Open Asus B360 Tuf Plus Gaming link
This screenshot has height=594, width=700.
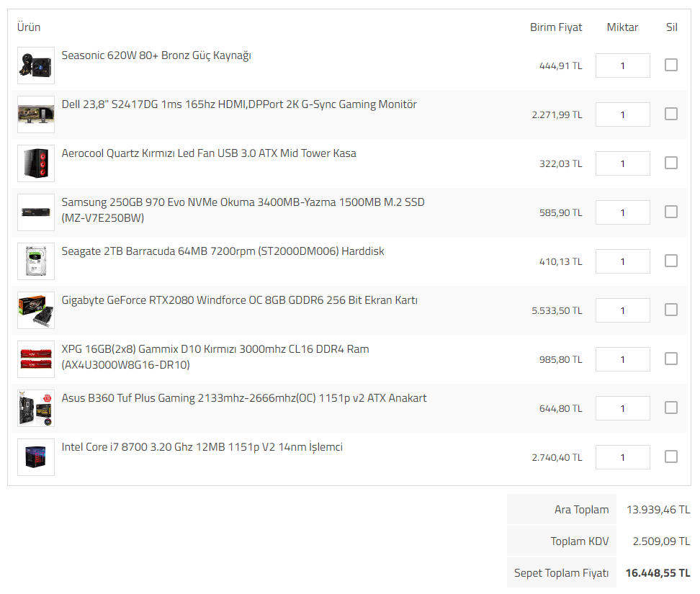243,398
